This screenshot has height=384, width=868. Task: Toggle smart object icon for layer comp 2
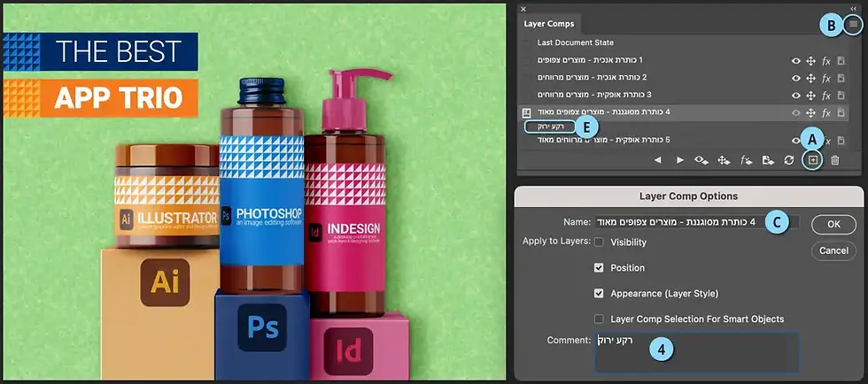pyautogui.click(x=841, y=78)
